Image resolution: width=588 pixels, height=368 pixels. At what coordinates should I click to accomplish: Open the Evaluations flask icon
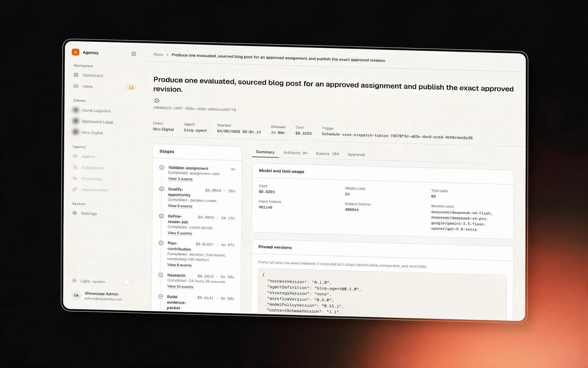point(75,167)
